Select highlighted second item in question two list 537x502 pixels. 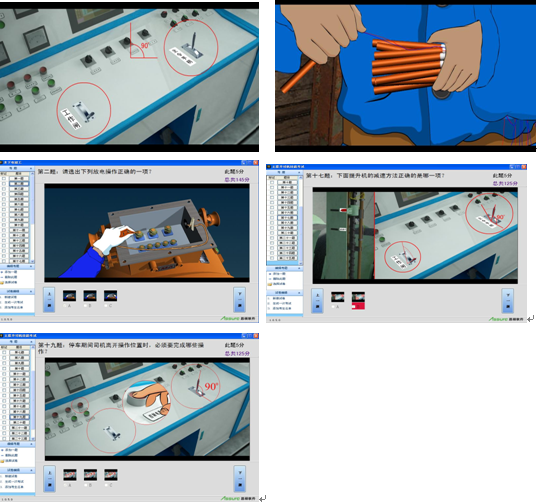click(19, 184)
